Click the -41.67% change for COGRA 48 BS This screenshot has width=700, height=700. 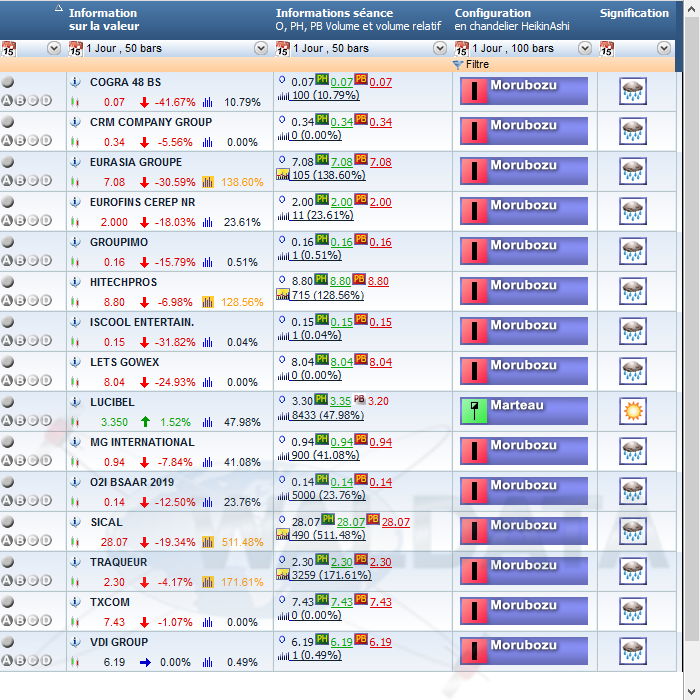[x=175, y=103]
